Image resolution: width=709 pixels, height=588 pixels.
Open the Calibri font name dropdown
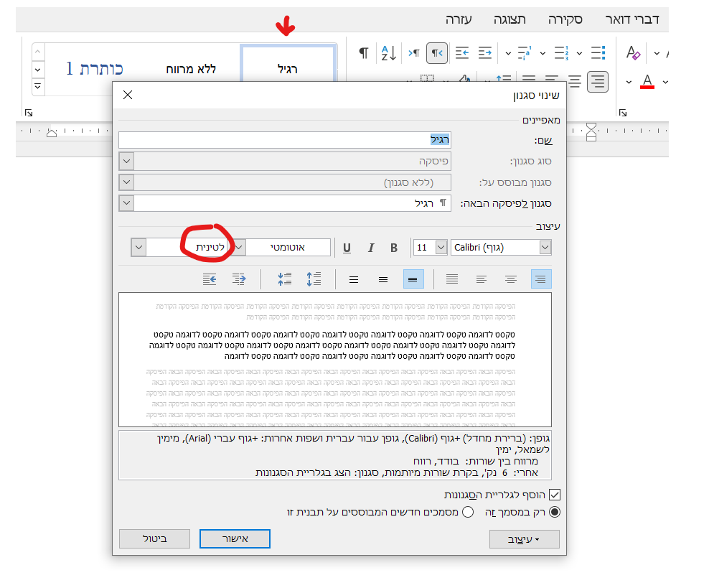coord(545,248)
